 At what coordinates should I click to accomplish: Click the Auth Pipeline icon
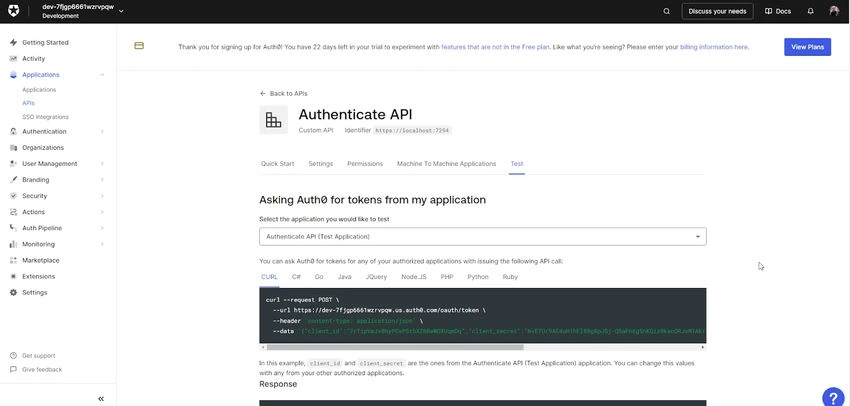[x=14, y=228]
